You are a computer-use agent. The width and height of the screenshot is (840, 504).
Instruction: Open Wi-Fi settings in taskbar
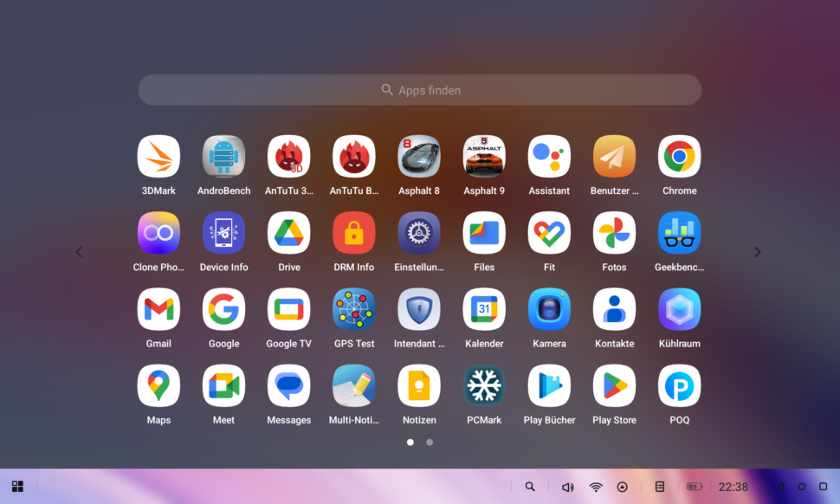[x=596, y=487]
